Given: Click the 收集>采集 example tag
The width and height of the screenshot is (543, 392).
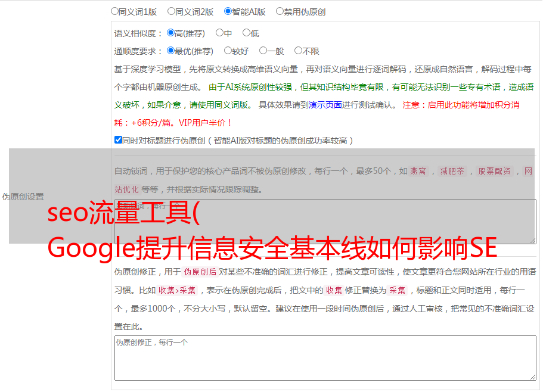Looking at the screenshot, I should coord(177,290).
